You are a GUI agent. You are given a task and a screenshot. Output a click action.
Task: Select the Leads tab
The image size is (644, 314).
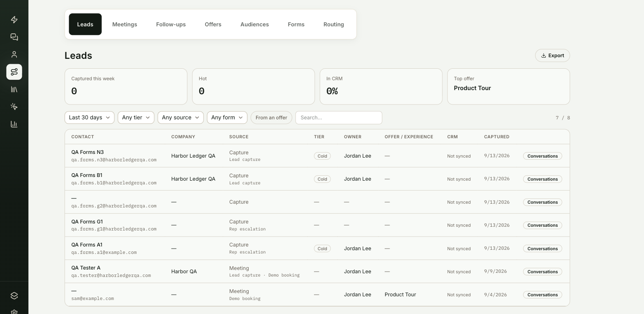[85, 24]
